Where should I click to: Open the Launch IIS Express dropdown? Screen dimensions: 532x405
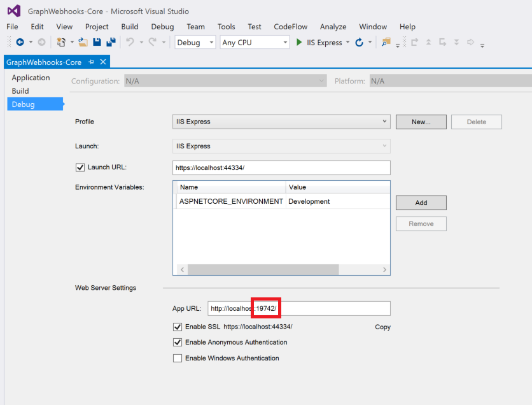(281, 146)
